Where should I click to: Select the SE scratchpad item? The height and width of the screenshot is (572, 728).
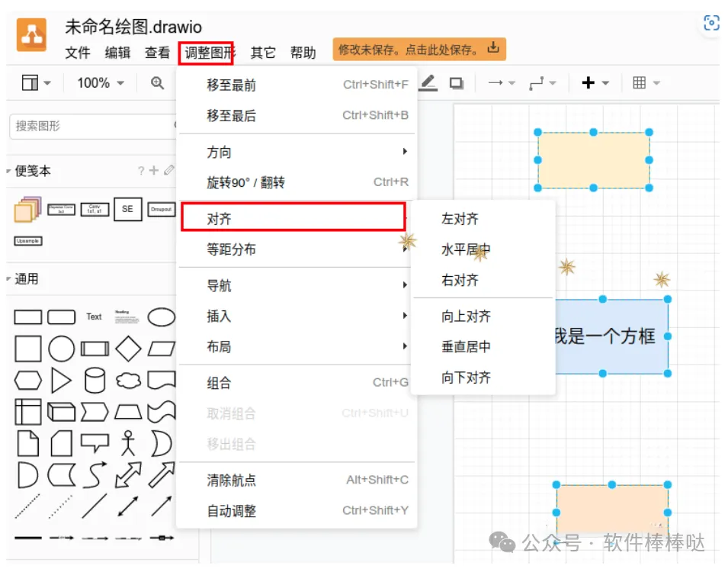(127, 209)
